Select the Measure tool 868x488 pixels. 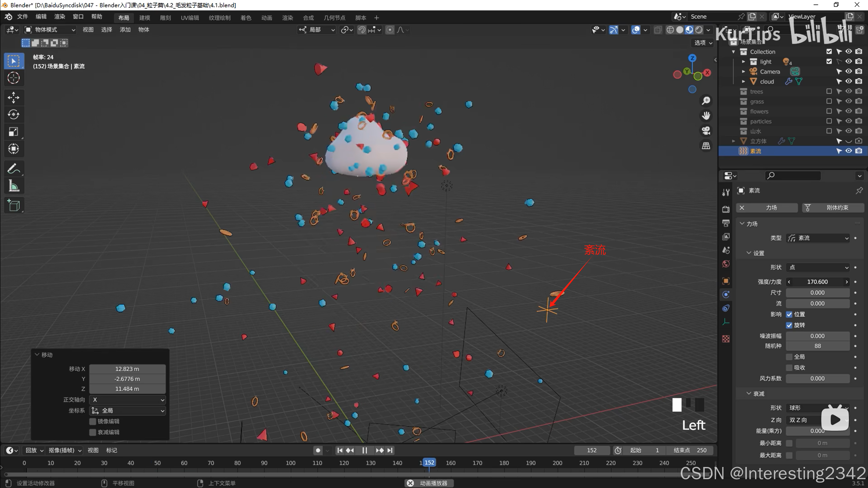(x=14, y=186)
